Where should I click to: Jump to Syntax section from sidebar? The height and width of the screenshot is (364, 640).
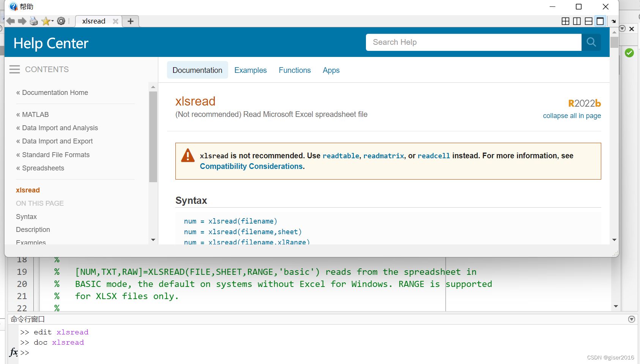[x=26, y=217]
